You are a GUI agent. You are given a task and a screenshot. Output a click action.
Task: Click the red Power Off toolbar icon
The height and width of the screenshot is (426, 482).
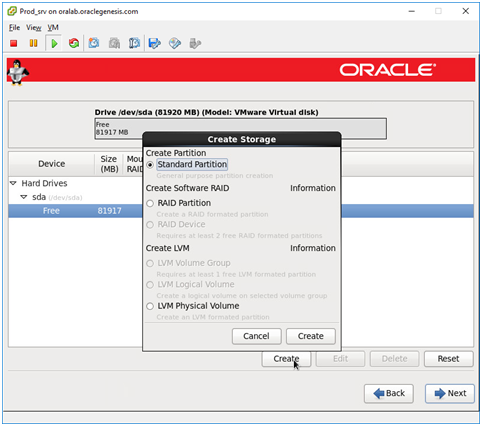[x=14, y=43]
